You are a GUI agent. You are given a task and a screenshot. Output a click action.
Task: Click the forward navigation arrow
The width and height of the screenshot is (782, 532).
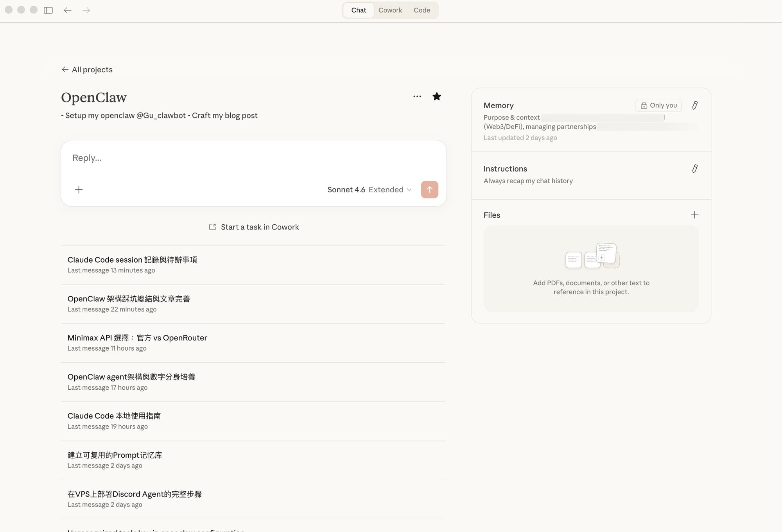point(86,10)
